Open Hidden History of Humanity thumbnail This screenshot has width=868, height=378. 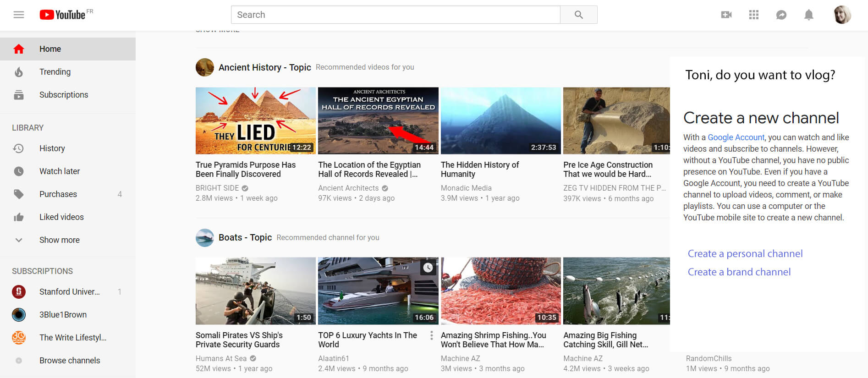click(501, 121)
